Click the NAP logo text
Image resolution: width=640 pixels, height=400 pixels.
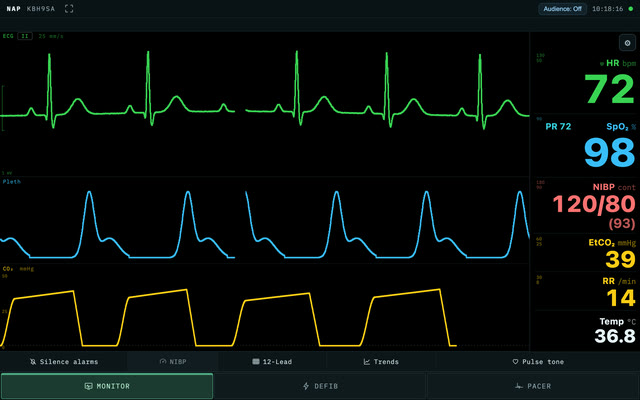(x=13, y=9)
